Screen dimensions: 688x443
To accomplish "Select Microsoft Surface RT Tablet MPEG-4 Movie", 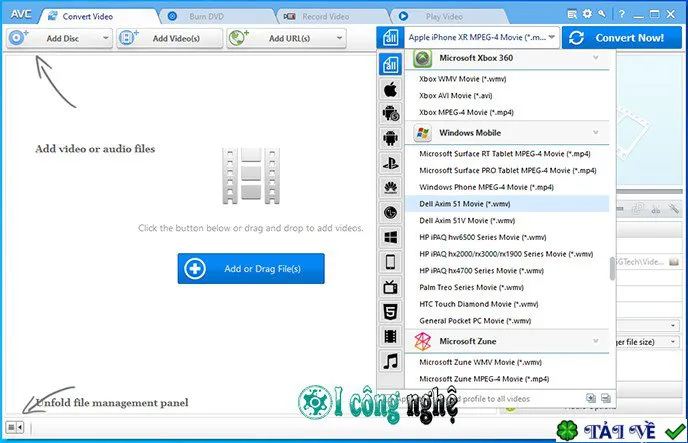I will click(x=507, y=154).
